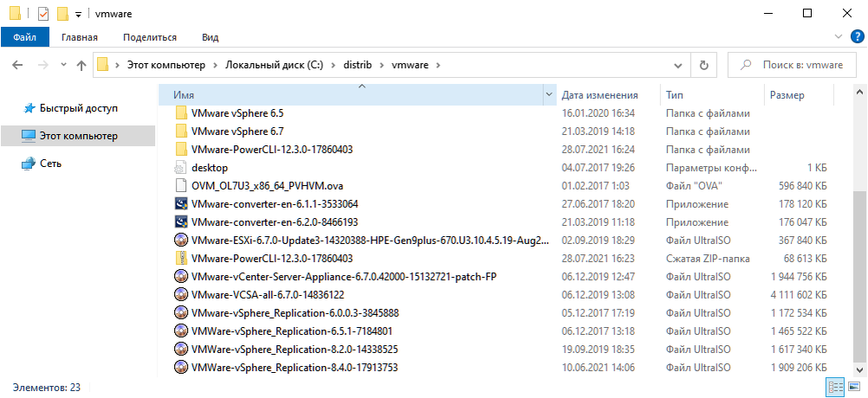Click Этот компьютер in the address path
The image size is (868, 398).
(x=166, y=65)
